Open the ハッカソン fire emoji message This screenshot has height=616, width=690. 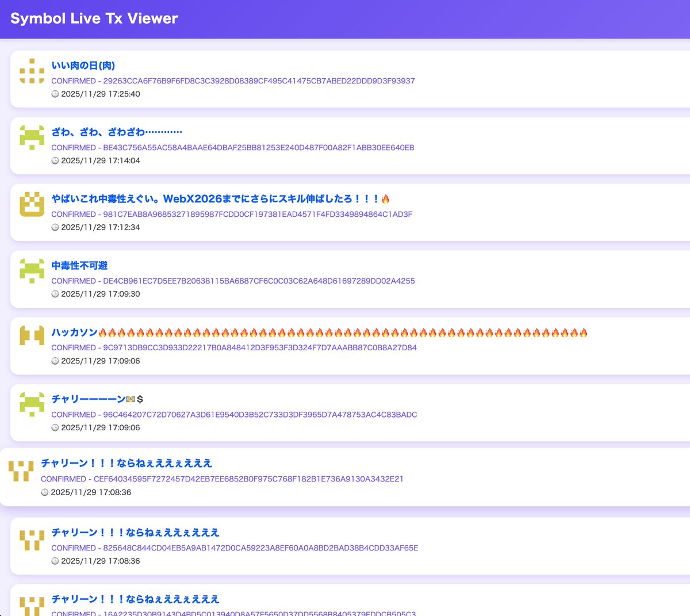[x=320, y=332]
